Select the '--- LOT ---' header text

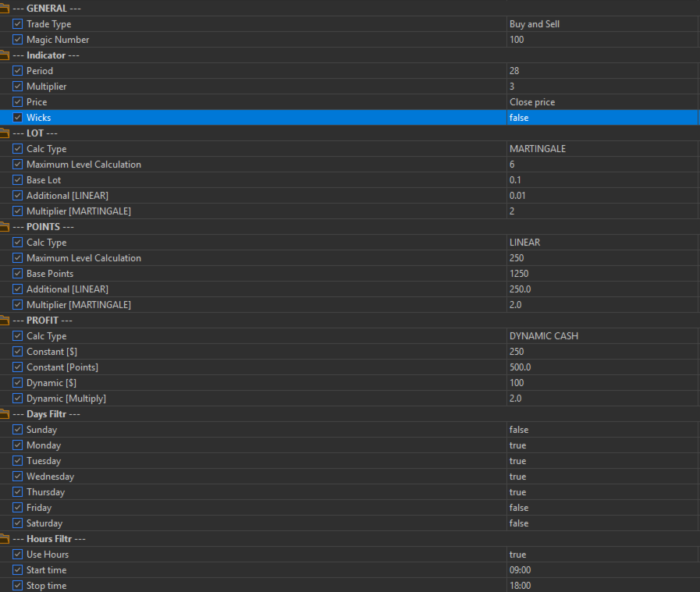click(x=35, y=133)
